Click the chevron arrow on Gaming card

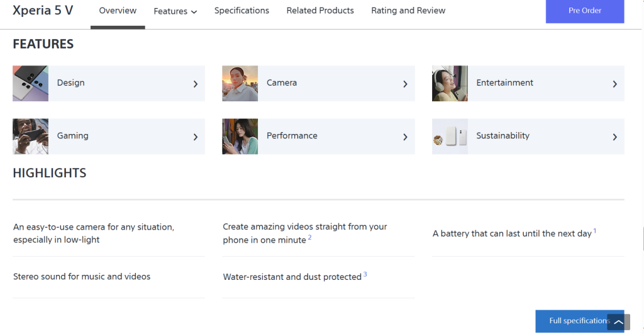[x=196, y=136]
